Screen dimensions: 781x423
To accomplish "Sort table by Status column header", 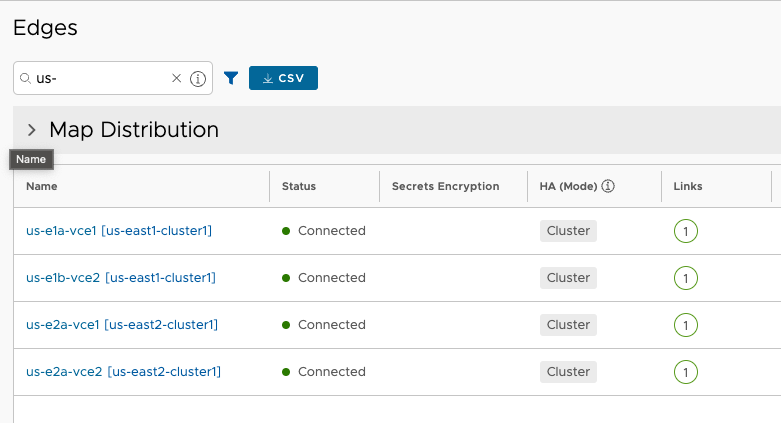I will click(x=299, y=186).
